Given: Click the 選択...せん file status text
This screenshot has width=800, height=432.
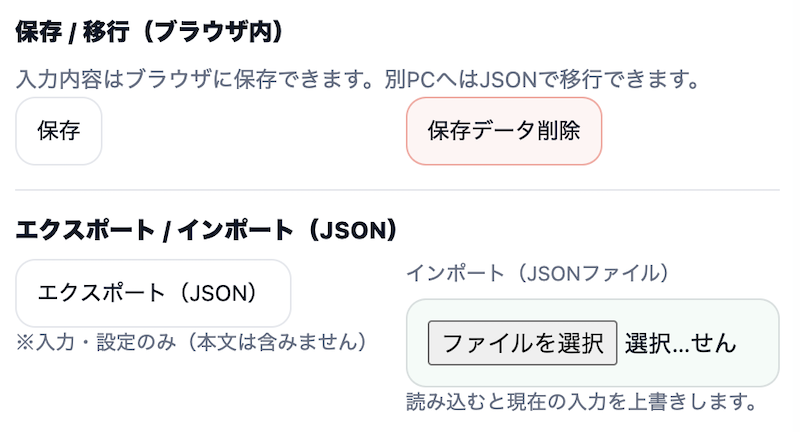Looking at the screenshot, I should pyautogui.click(x=680, y=343).
